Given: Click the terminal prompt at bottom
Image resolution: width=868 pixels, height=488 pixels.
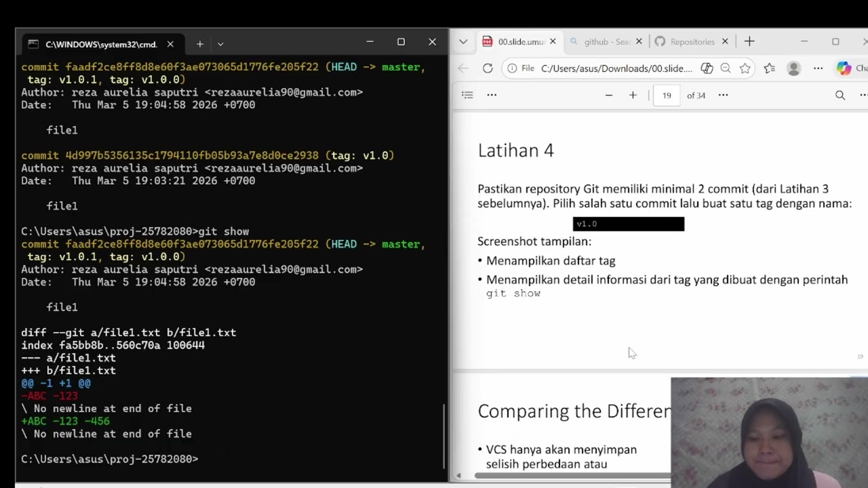Looking at the screenshot, I should pyautogui.click(x=109, y=460).
